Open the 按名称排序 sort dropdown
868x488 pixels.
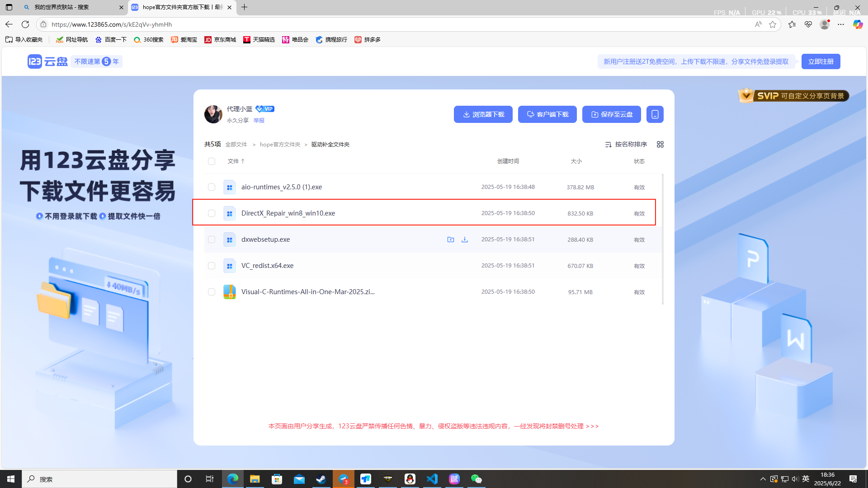(x=626, y=144)
